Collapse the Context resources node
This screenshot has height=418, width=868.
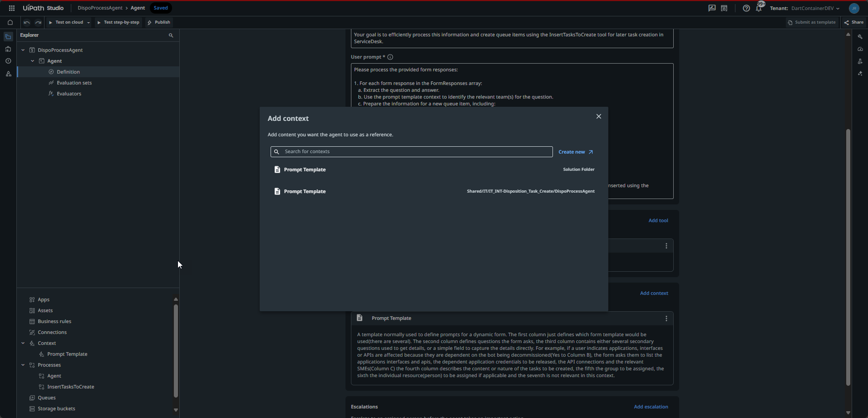click(23, 343)
